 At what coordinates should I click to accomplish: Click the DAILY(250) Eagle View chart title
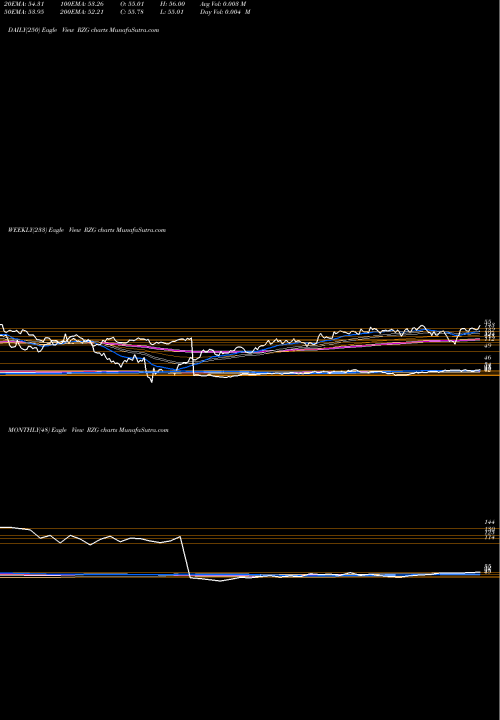pos(84,30)
